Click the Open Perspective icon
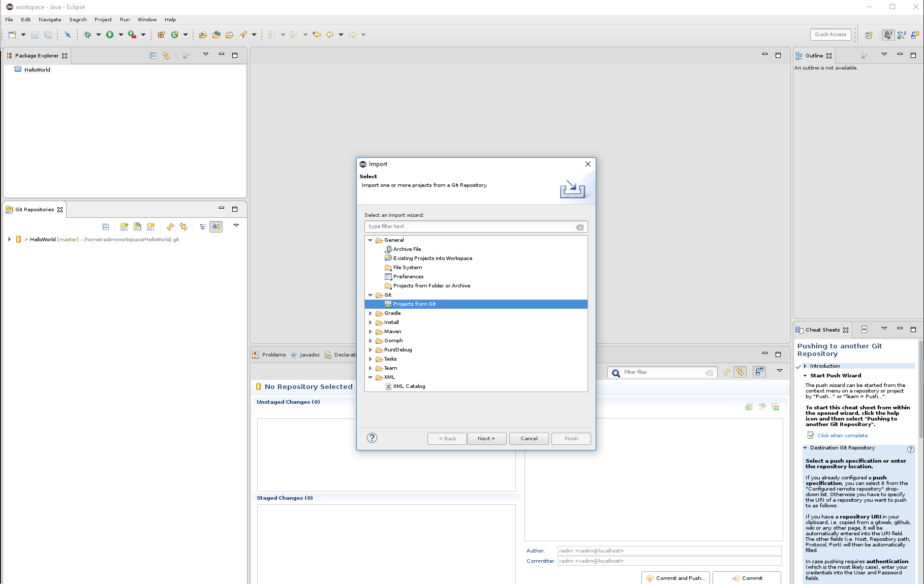Screen dimensions: 924x584 (x=869, y=35)
